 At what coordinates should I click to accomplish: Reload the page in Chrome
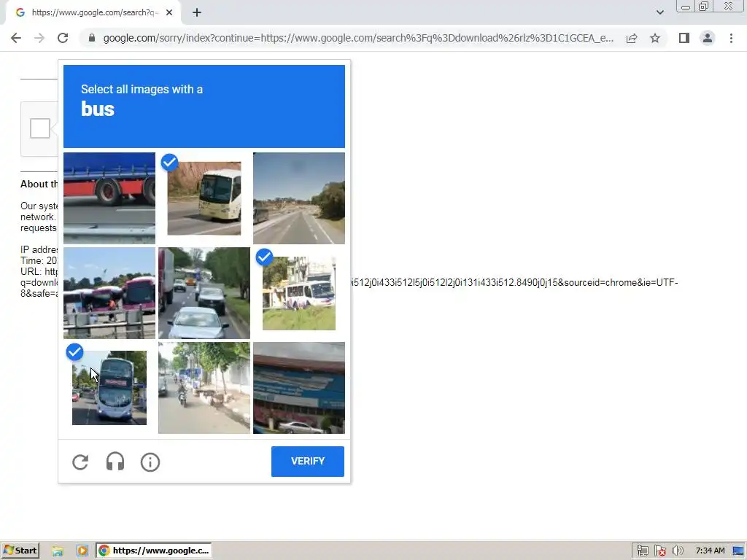[63, 38]
